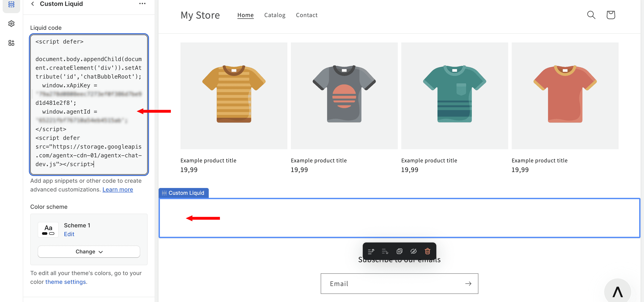Open Theme settings gear icon

tap(11, 24)
